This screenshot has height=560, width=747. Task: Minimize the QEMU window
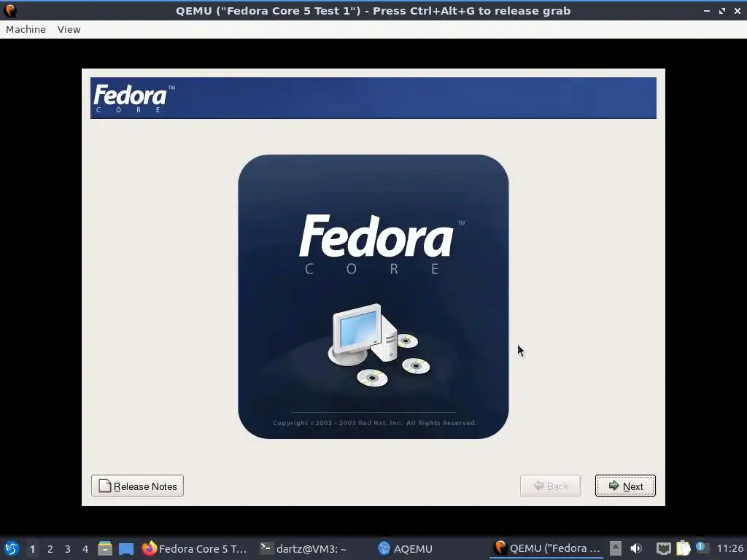tap(707, 11)
